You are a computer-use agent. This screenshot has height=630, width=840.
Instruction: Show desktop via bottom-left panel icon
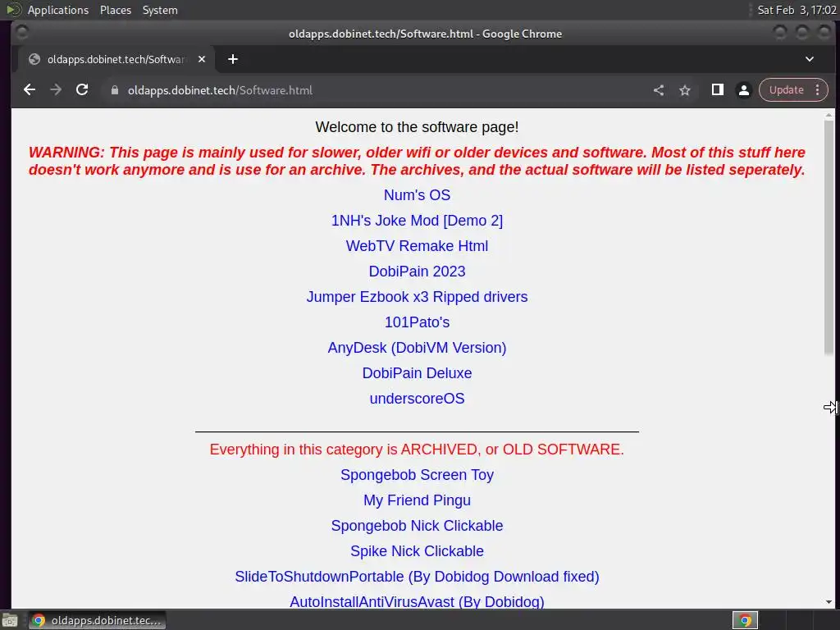click(10, 620)
